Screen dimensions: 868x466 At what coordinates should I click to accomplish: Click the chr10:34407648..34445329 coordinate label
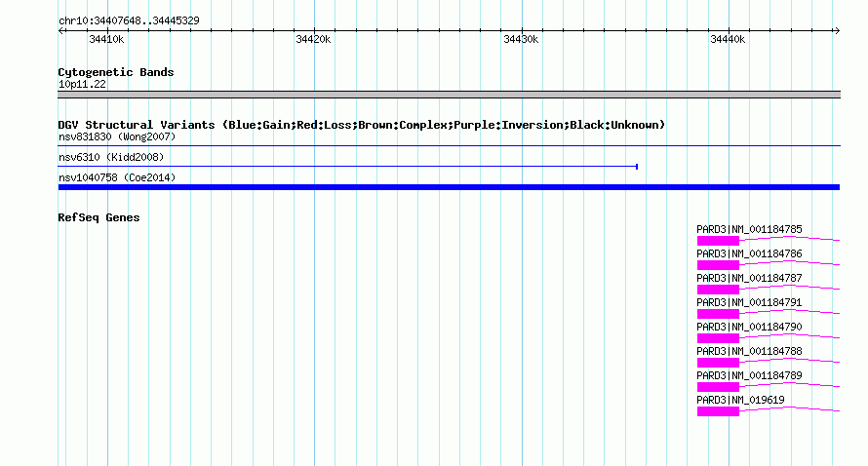pyautogui.click(x=129, y=20)
